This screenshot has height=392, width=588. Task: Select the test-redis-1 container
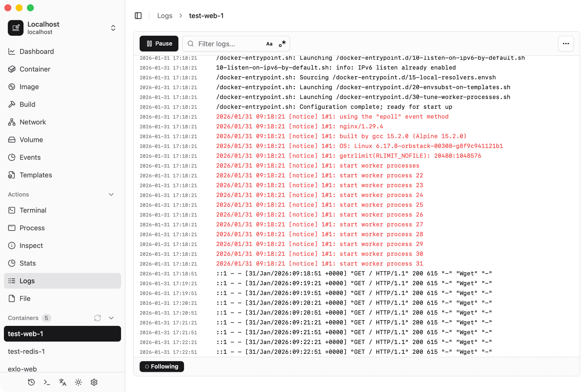pyautogui.click(x=26, y=351)
